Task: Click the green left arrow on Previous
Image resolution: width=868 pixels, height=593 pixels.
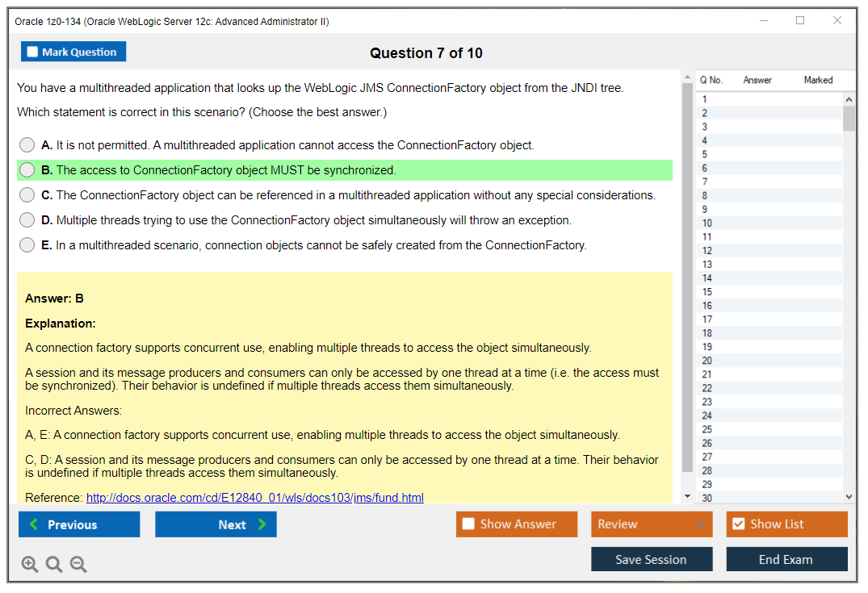Action: 34,524
